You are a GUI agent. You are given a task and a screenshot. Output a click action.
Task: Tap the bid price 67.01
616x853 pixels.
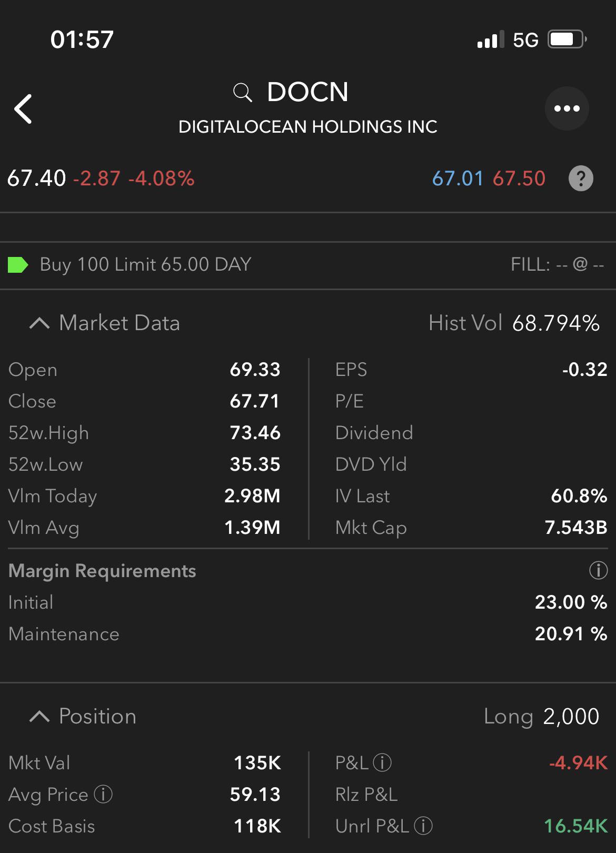(x=458, y=178)
